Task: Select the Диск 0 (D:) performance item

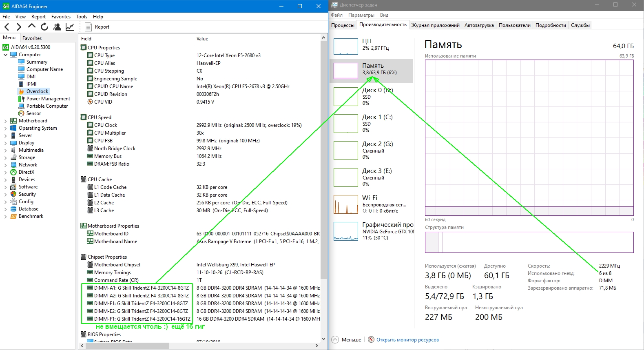Action: pos(371,97)
